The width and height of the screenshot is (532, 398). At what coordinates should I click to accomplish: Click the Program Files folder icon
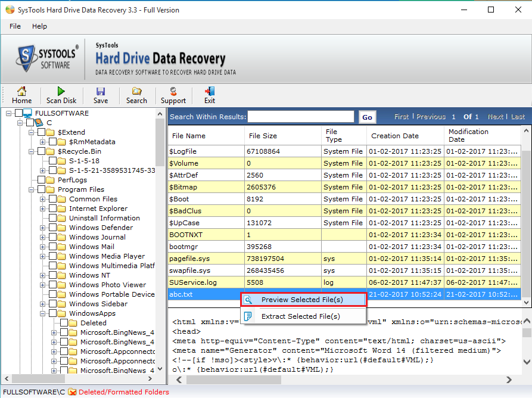coord(50,189)
